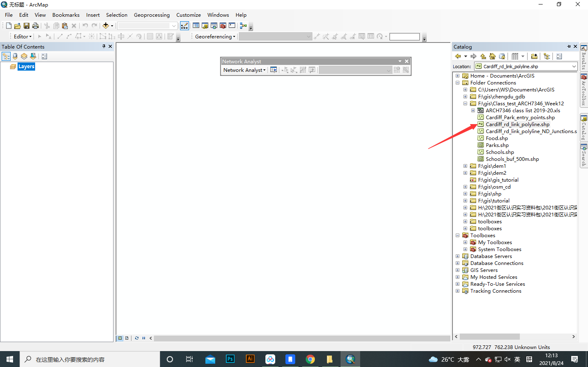Screen dimensions: 588x367
Task: Open the Location dropdown list
Action: [x=574, y=66]
